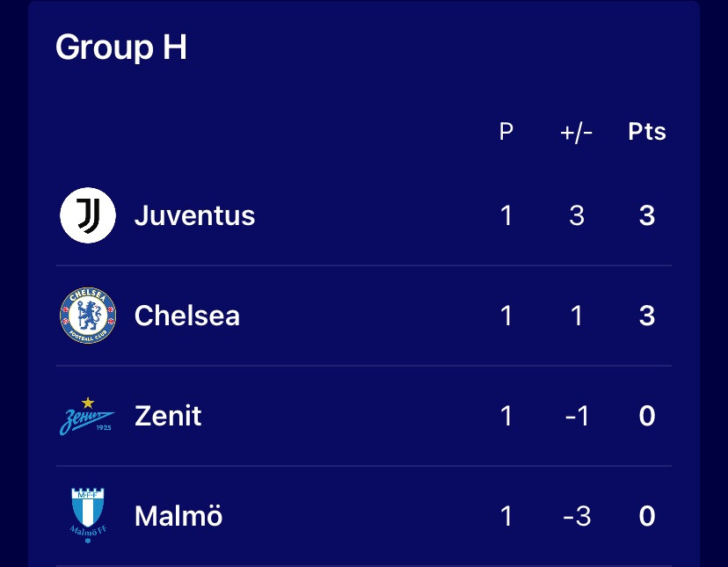Click Zenit goal difference of -1

point(577,416)
